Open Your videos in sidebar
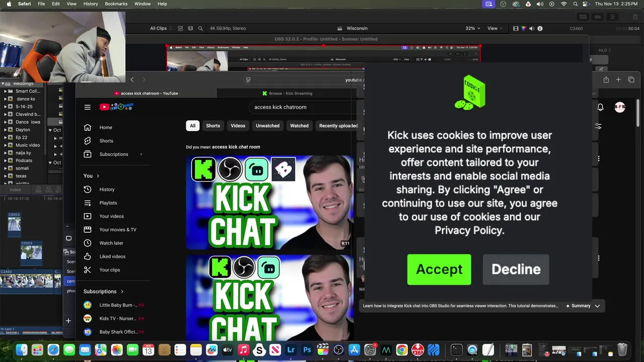This screenshot has height=362, width=644. coord(112,216)
